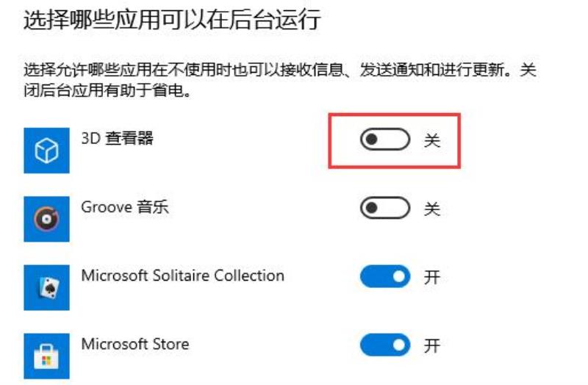Click the Microsoft Store shopping bag icon

pyautogui.click(x=46, y=356)
